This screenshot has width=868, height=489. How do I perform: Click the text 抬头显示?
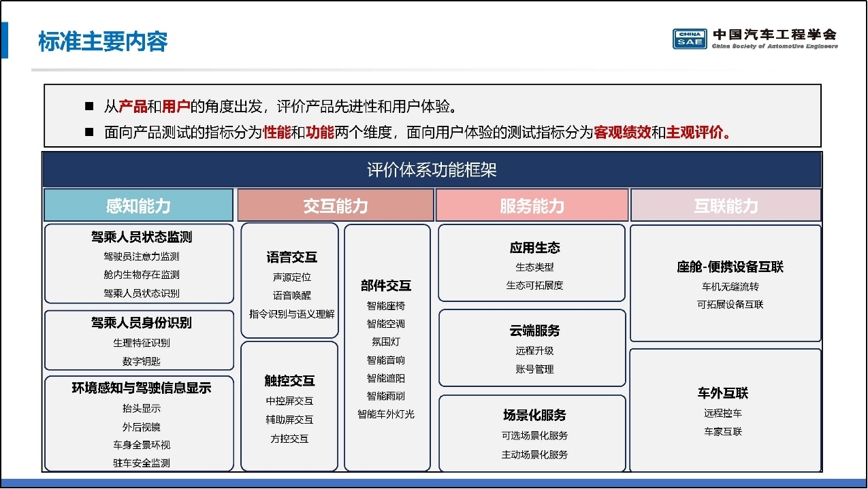click(142, 409)
